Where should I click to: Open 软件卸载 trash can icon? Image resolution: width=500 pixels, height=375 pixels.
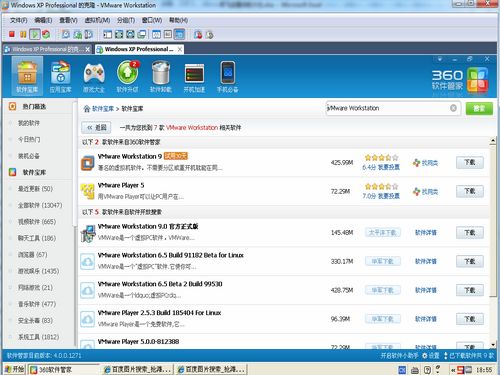[161, 76]
